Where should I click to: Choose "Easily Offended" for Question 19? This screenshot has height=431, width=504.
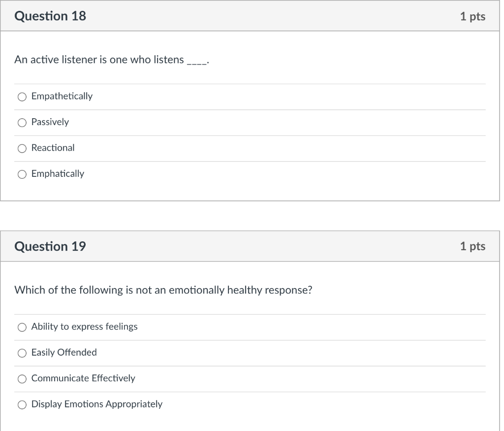click(22, 353)
